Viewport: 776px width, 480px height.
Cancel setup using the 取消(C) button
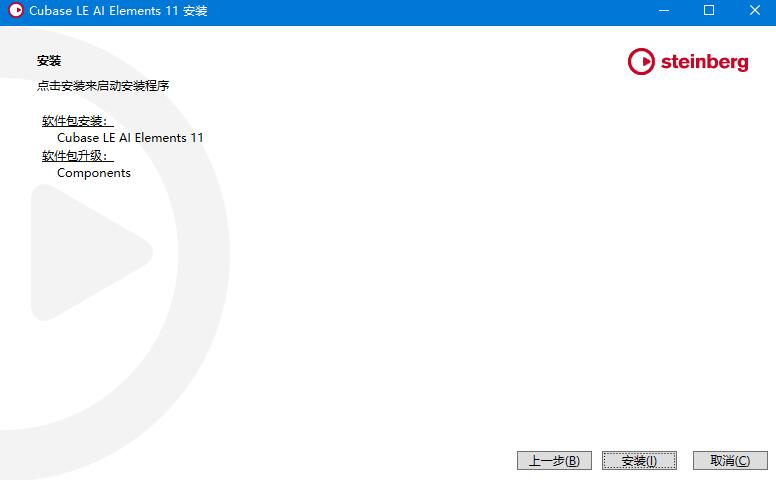[730, 461]
